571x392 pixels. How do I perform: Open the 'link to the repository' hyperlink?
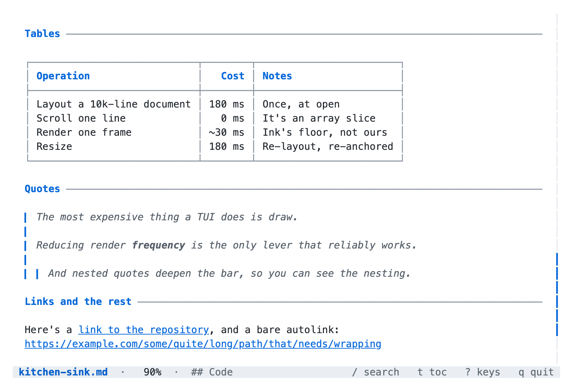pos(144,330)
